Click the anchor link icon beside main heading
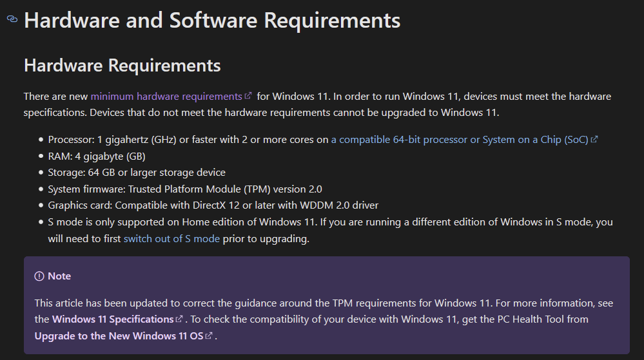The height and width of the screenshot is (360, 644). point(12,19)
